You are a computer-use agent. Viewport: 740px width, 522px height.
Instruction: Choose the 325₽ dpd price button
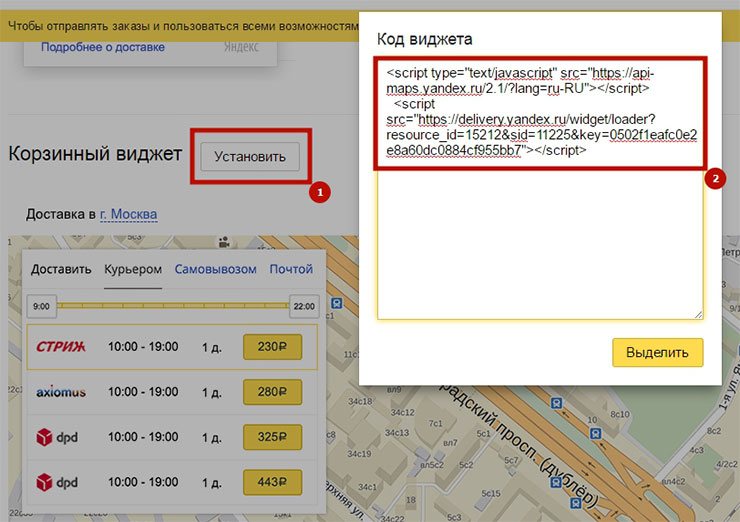pyautogui.click(x=272, y=437)
